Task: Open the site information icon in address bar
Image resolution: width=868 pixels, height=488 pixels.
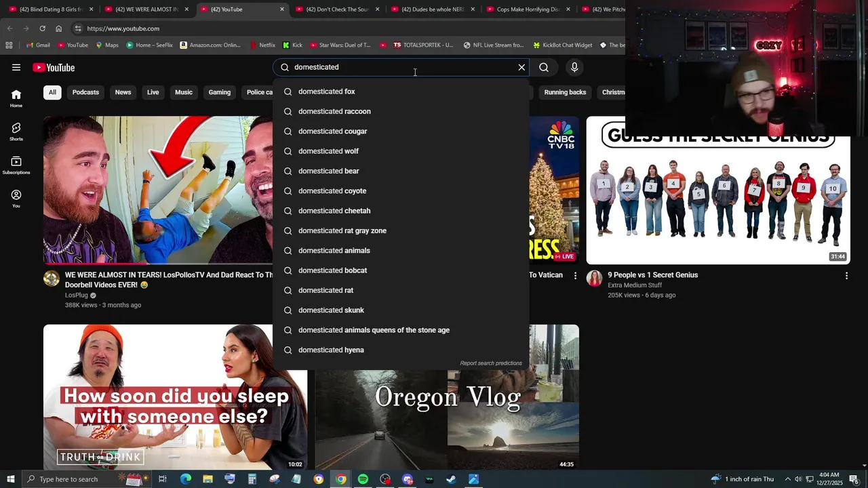Action: pos(78,28)
